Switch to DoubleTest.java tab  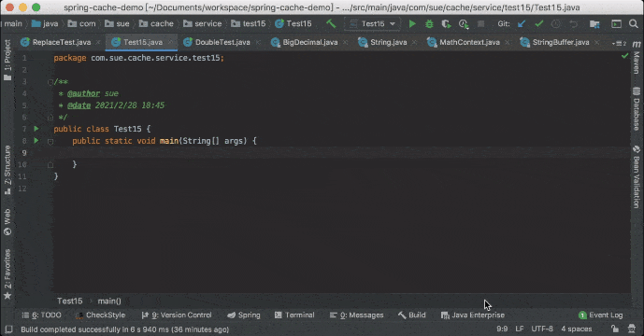(218, 42)
